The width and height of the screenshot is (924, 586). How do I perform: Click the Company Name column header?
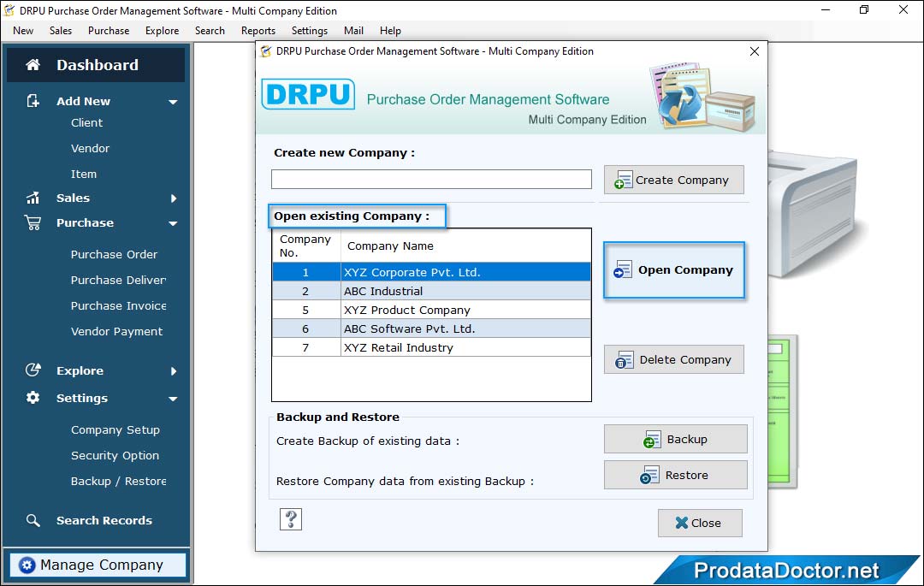point(465,246)
